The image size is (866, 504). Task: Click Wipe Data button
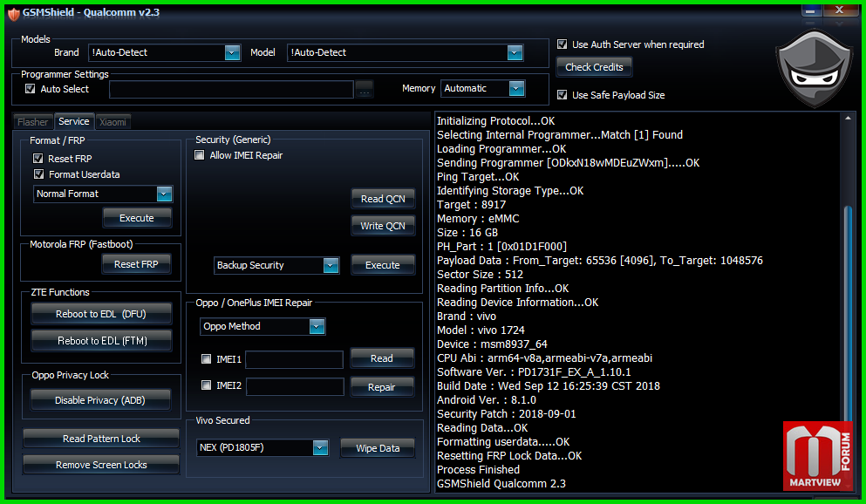[x=378, y=448]
